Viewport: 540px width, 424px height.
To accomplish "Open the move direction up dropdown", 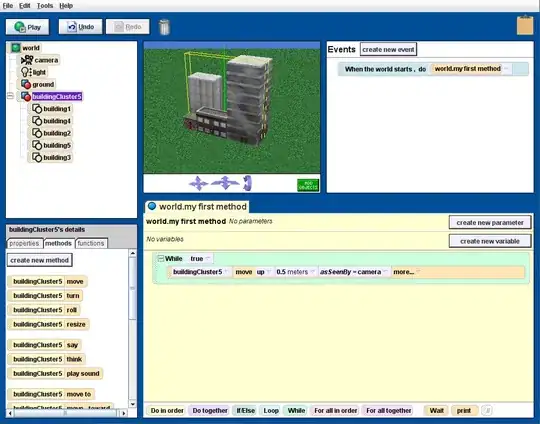I will pos(269,272).
